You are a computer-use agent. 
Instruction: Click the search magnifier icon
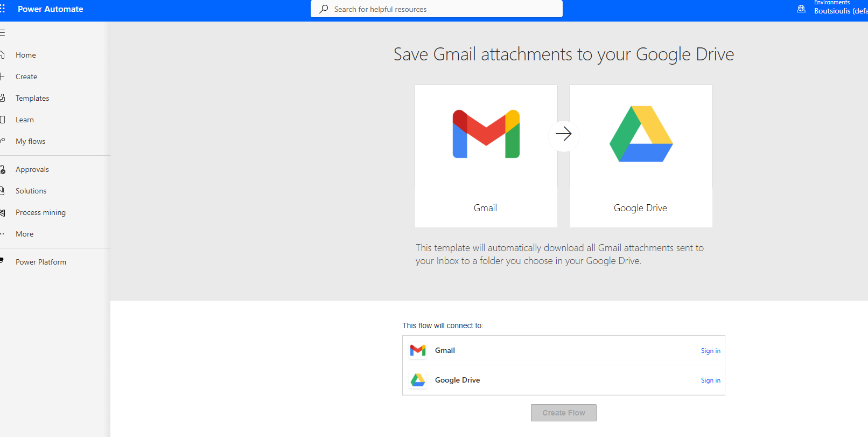coord(324,9)
